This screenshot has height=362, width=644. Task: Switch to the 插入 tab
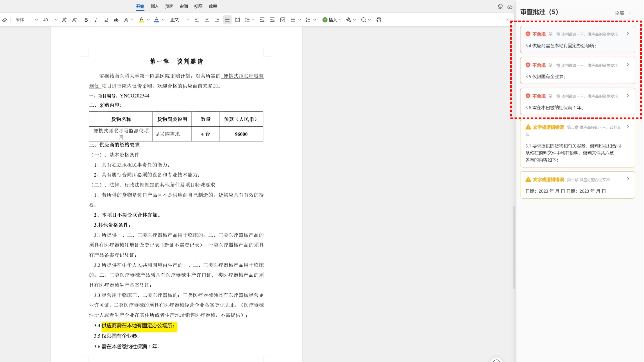pos(154,6)
